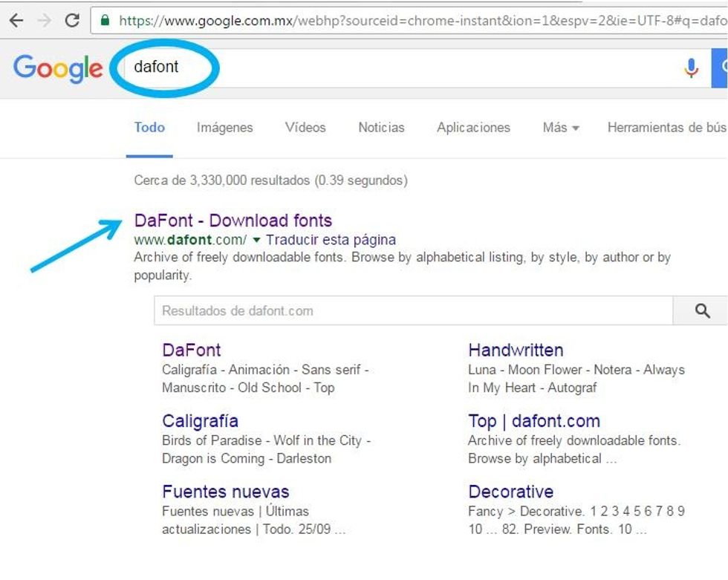Click the back navigation arrow
Screen dimensions: 728x580
15,20
